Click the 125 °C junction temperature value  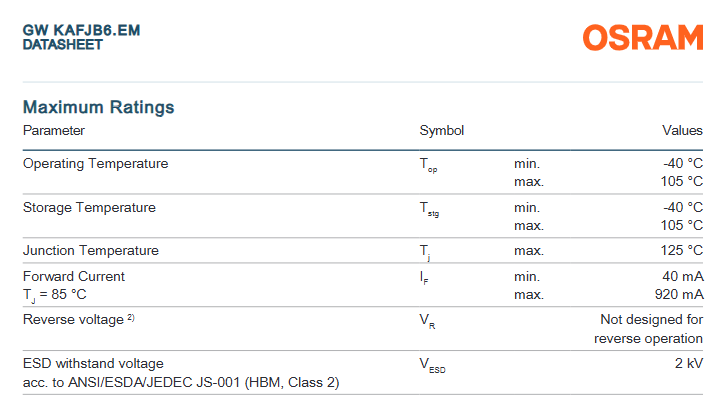[681, 250]
